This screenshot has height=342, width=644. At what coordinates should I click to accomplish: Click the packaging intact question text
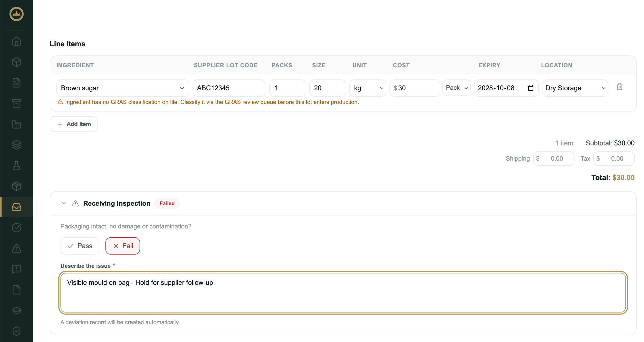126,226
